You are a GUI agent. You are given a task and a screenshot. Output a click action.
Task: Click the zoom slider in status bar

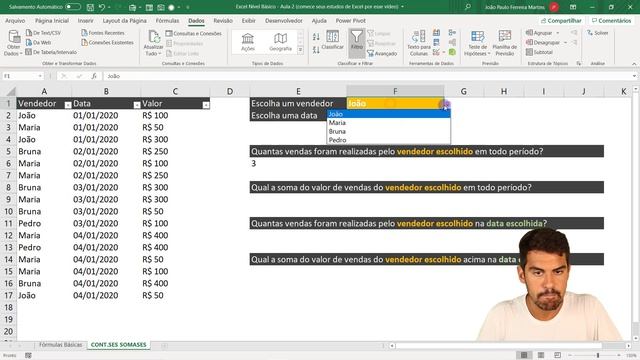(598, 356)
